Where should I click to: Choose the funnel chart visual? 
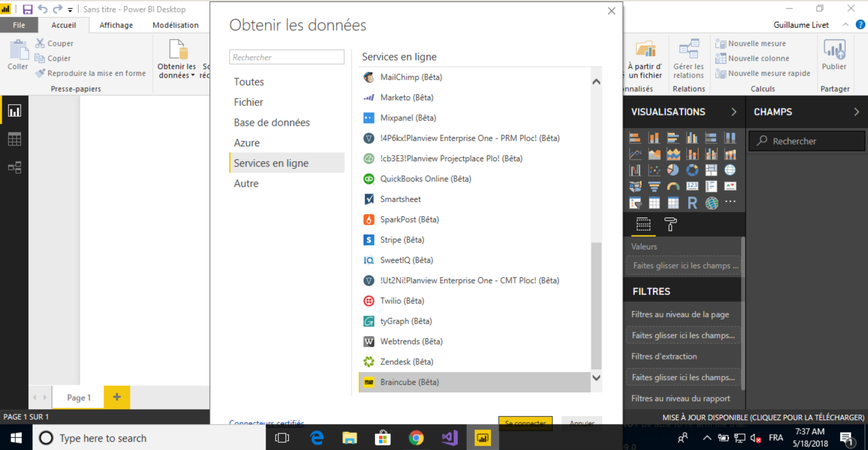click(654, 186)
